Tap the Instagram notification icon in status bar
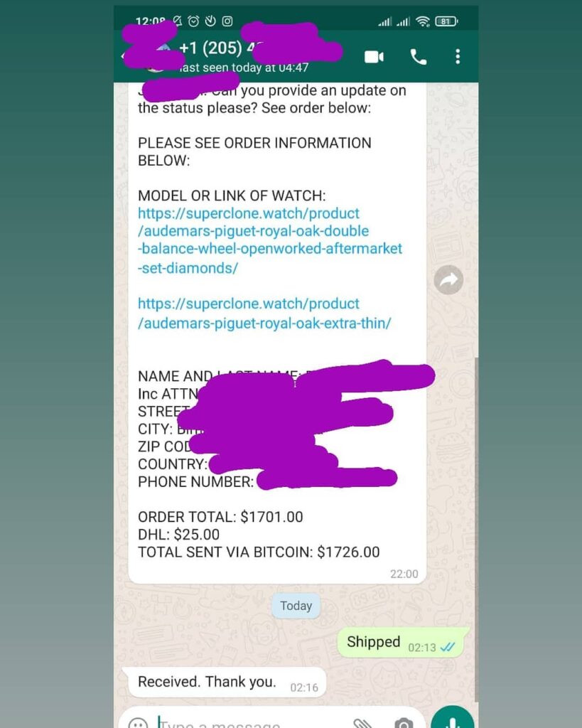The image size is (582, 728). (x=227, y=21)
